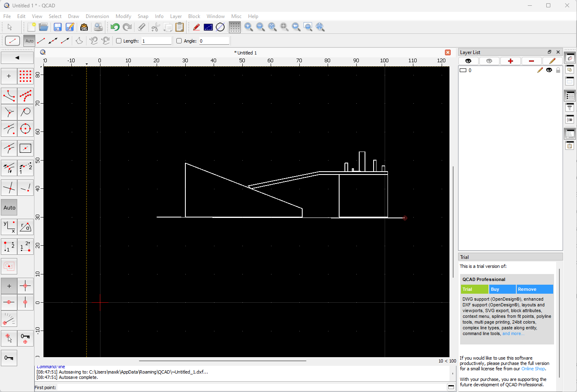Enable the Length checkbox
The height and width of the screenshot is (392, 577).
119,41
